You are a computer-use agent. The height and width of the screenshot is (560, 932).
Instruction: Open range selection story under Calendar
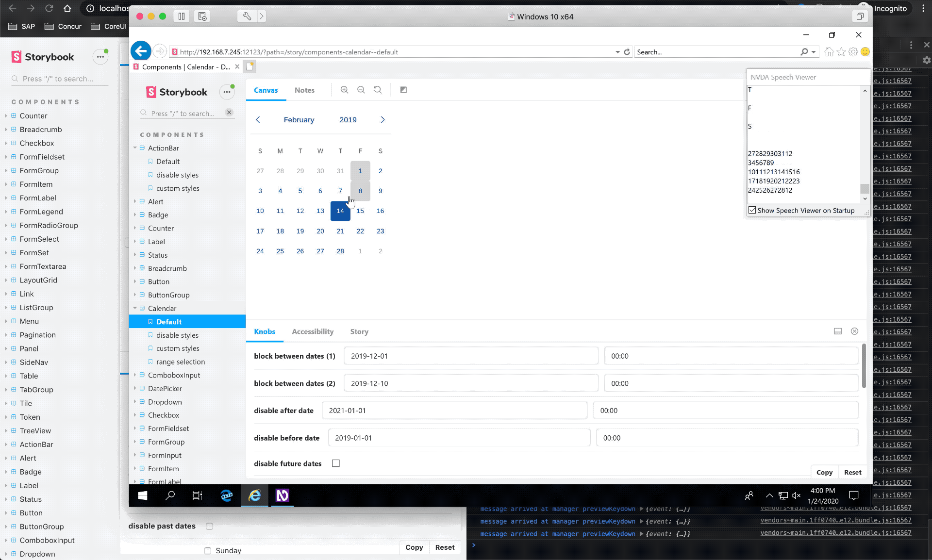click(181, 362)
